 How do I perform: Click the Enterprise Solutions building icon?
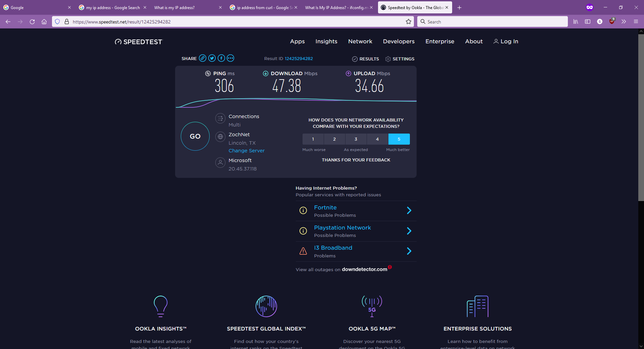(478, 306)
